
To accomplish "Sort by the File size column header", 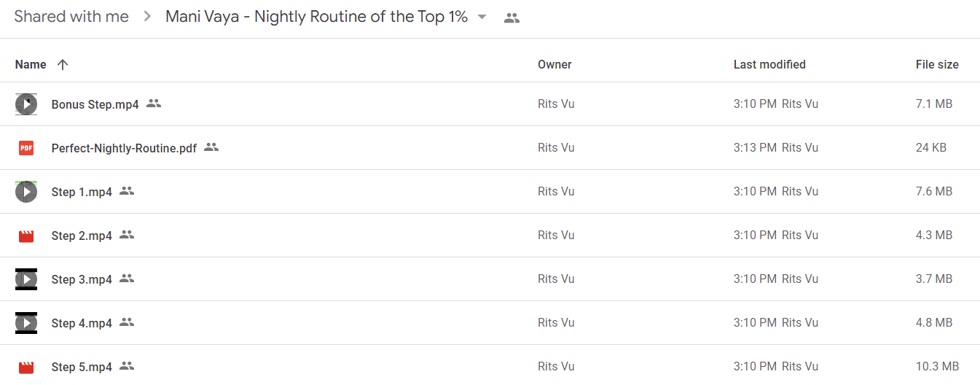I will [x=937, y=64].
